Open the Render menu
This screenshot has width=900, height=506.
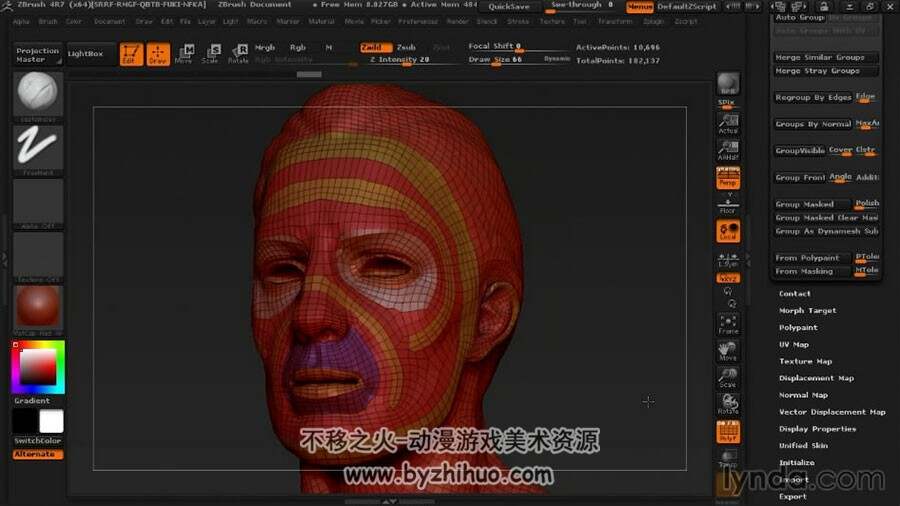point(457,21)
